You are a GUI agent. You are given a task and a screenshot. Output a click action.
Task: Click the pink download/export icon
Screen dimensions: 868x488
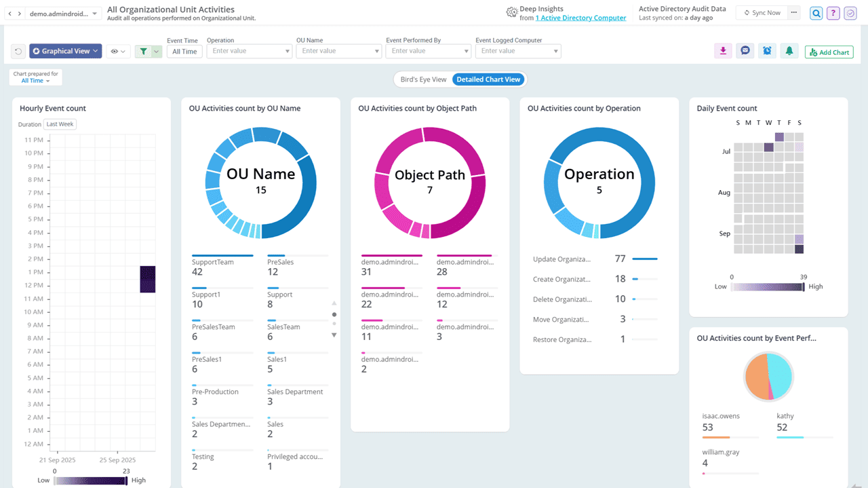[x=723, y=51]
